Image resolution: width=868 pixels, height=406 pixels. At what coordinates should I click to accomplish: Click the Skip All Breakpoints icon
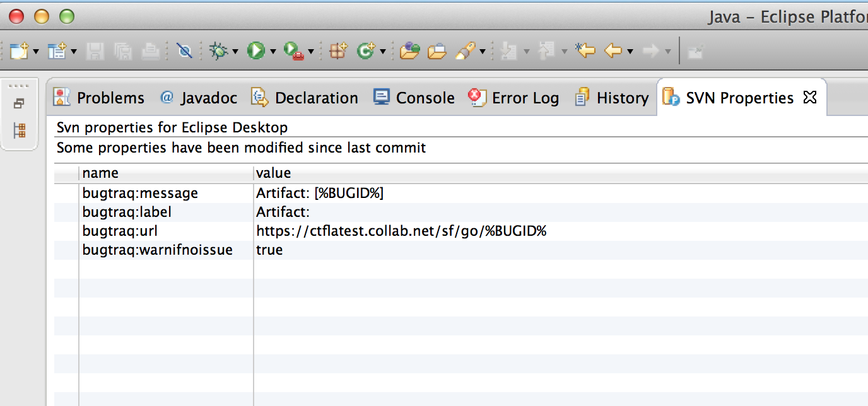click(x=184, y=51)
